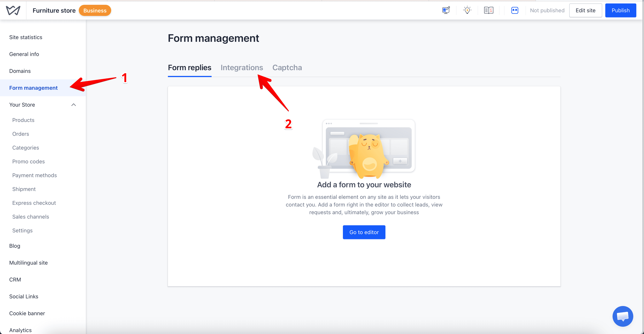Open Promo codes store section
This screenshot has width=644, height=334.
point(29,161)
